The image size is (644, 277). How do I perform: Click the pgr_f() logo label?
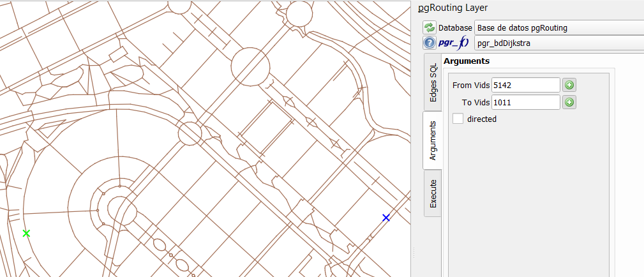tap(454, 43)
